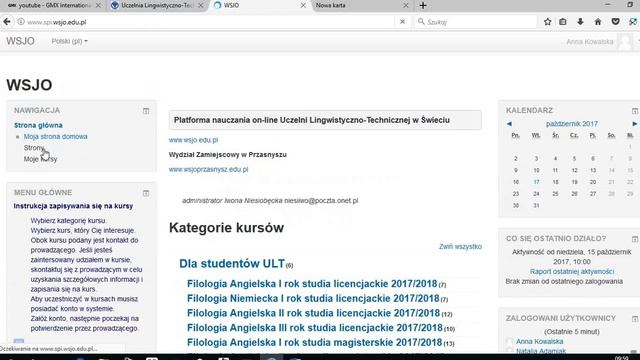Click day 31 in the calendar

(x=536, y=206)
